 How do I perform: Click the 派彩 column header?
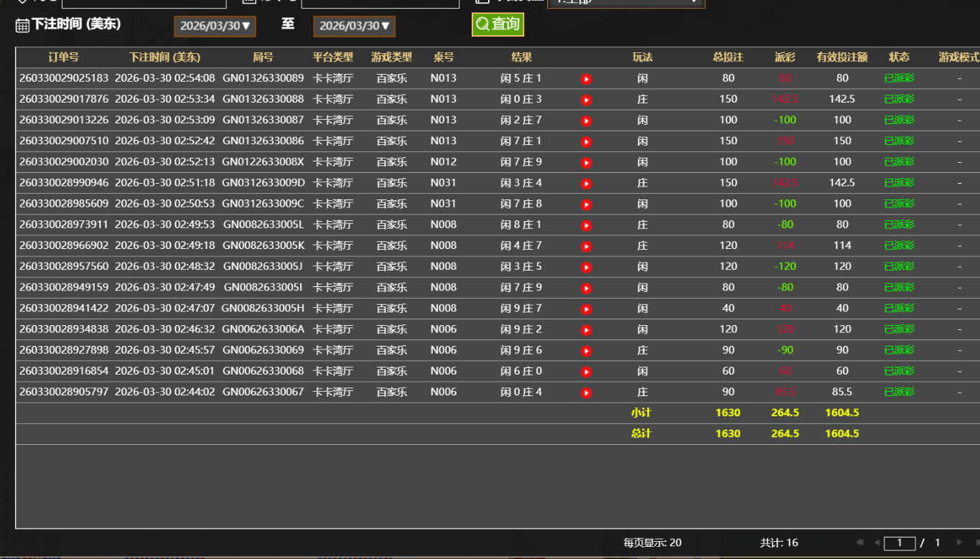(785, 57)
